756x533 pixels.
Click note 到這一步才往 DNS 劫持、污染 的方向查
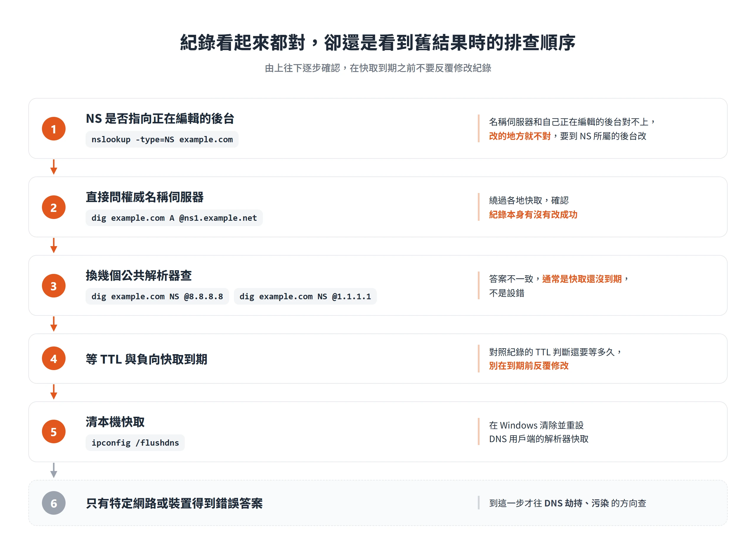[x=567, y=503]
